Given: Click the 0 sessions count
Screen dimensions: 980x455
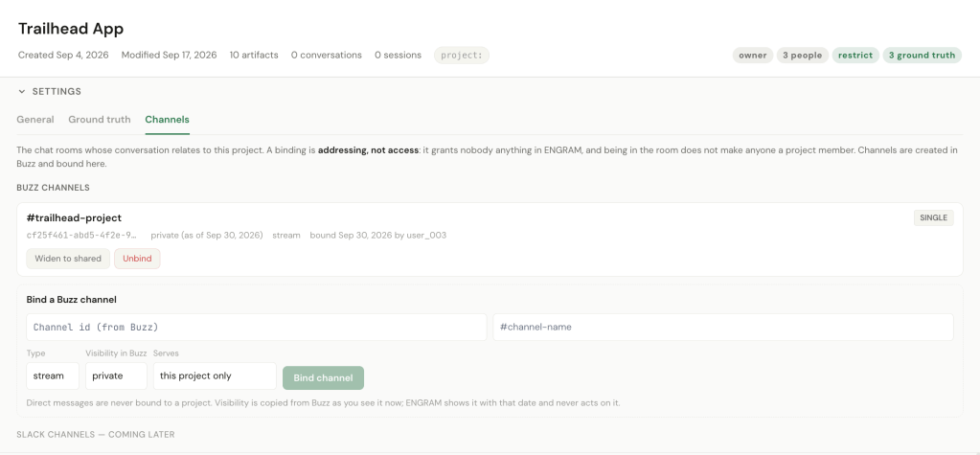Looking at the screenshot, I should click(399, 55).
